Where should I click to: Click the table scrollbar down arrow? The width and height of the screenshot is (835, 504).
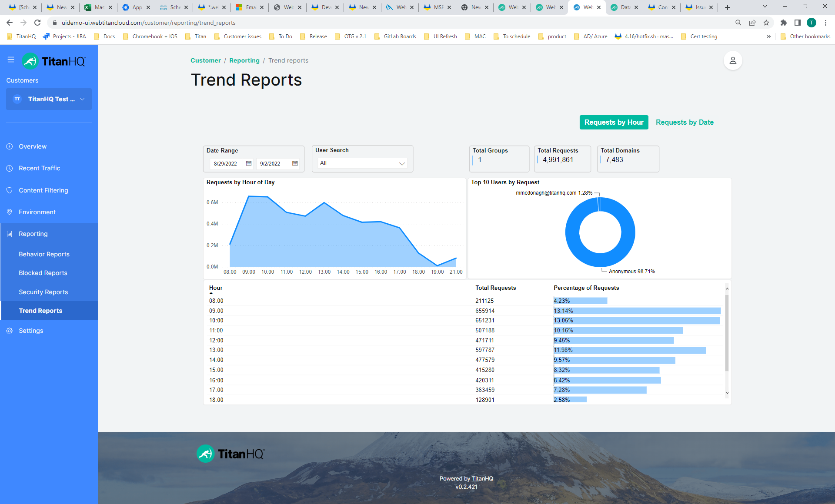727,393
